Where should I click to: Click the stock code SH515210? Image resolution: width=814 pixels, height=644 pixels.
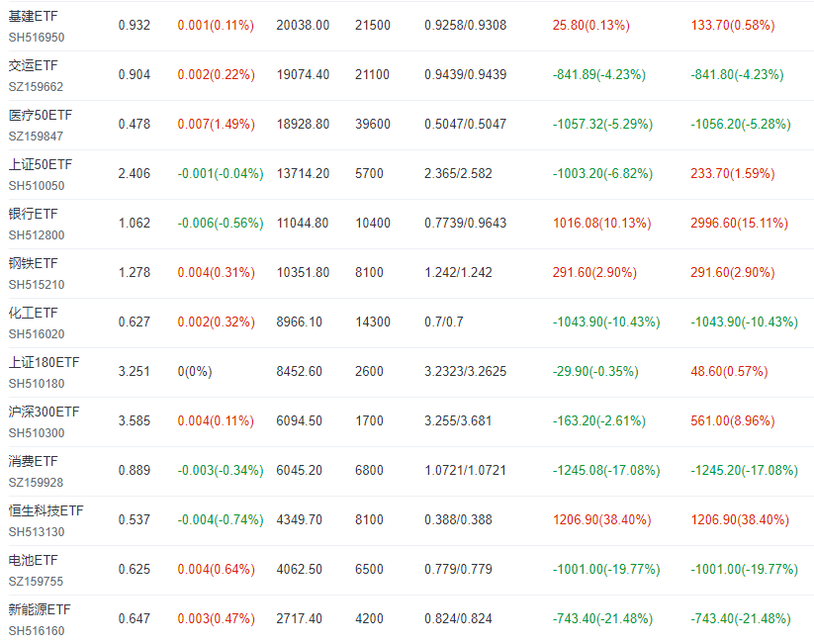[37, 285]
